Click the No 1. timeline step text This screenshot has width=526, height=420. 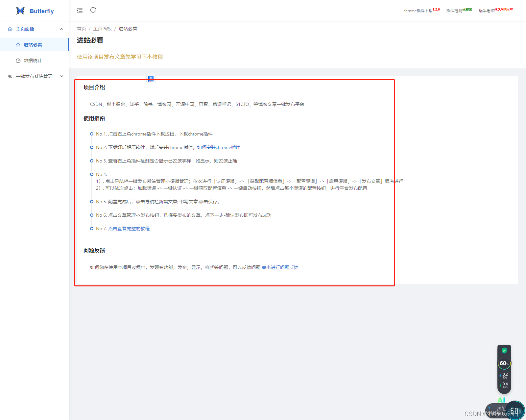(154, 134)
